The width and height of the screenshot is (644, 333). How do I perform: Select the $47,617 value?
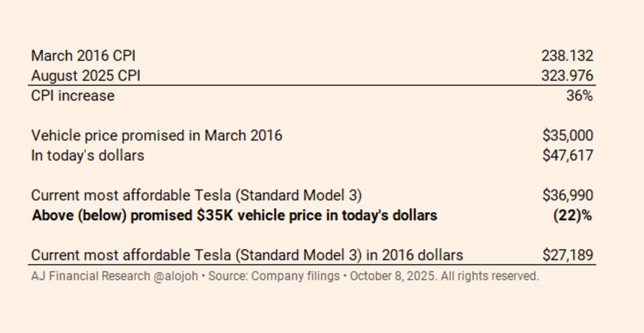click(x=568, y=156)
